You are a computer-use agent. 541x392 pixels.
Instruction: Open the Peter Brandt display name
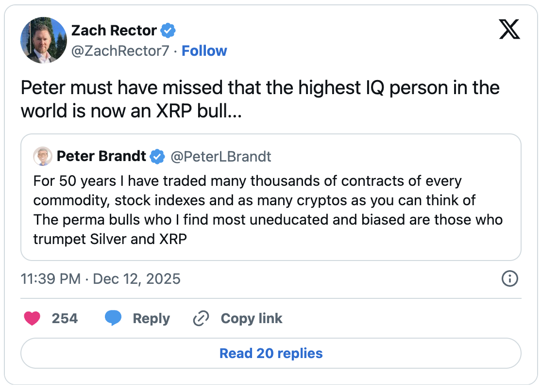click(x=101, y=156)
